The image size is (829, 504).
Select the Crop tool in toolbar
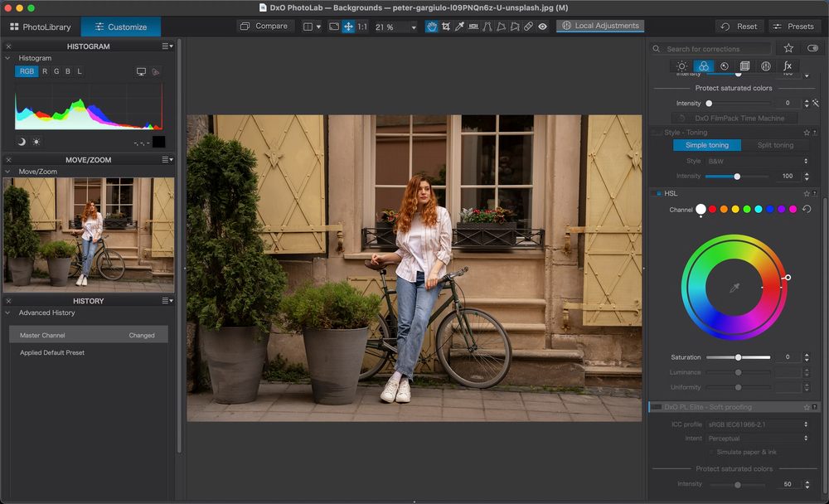[x=446, y=27]
